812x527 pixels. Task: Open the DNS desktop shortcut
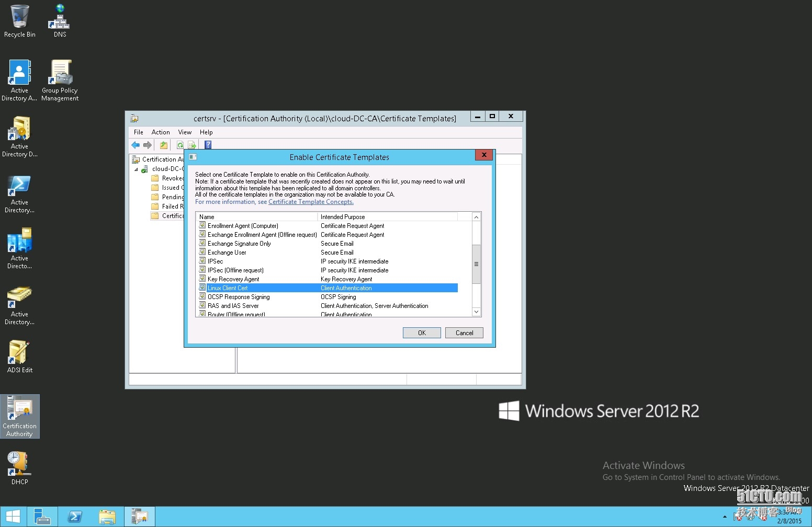point(60,21)
